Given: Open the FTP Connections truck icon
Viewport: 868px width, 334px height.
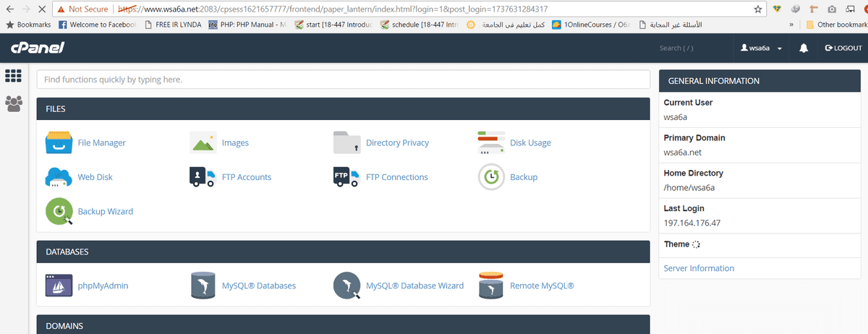Looking at the screenshot, I should coord(347,176).
